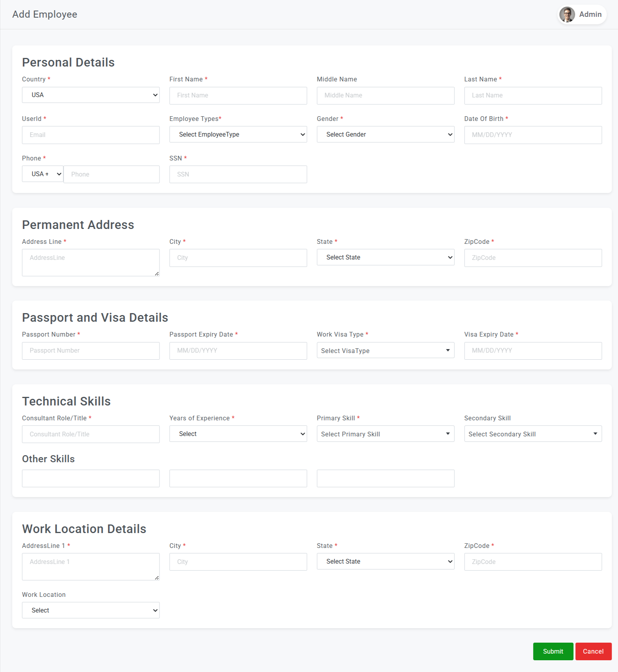Click the Passport Number field
This screenshot has width=618, height=672.
(90, 351)
